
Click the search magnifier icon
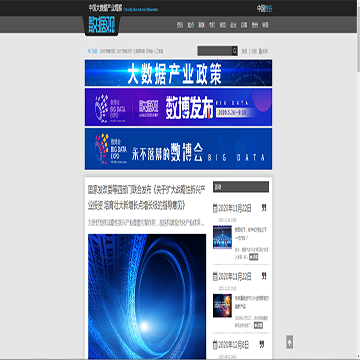234,51
